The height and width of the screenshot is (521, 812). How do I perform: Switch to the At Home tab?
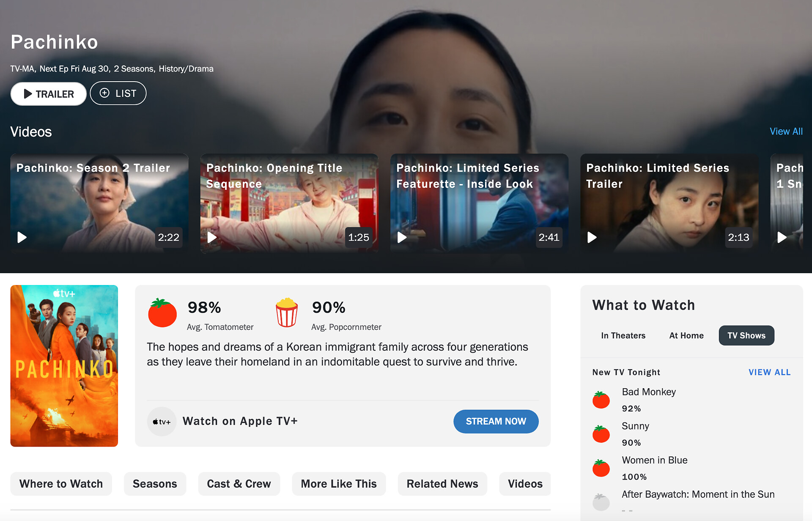(686, 336)
